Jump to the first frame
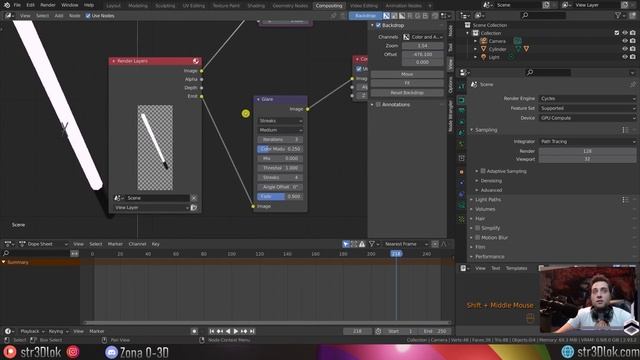640x360 pixels. pos(211,331)
